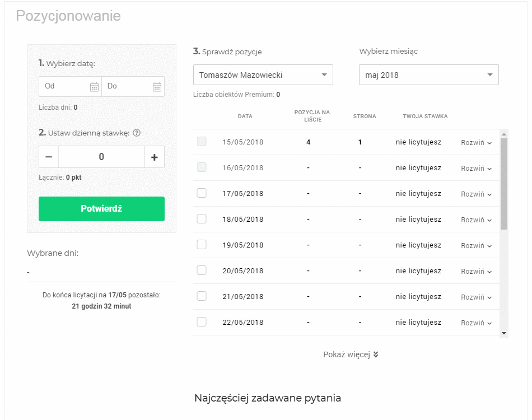Open the maj 2018 month dropdown

(x=429, y=74)
